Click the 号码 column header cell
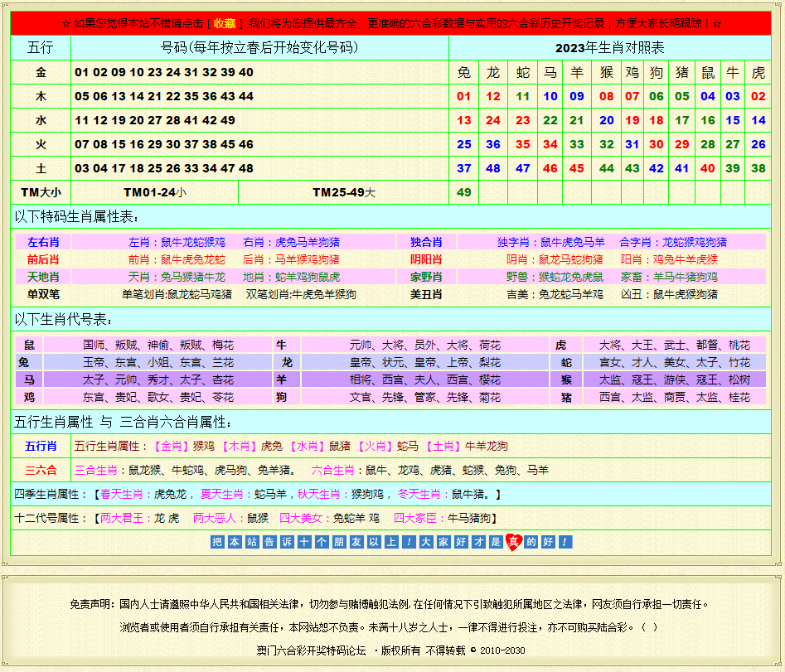The image size is (785, 672). click(259, 48)
